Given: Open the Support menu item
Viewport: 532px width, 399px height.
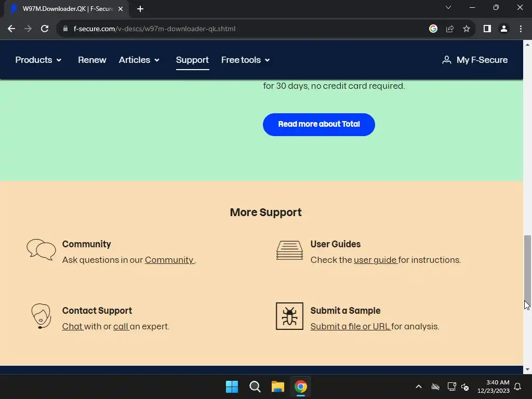Looking at the screenshot, I should [192, 60].
